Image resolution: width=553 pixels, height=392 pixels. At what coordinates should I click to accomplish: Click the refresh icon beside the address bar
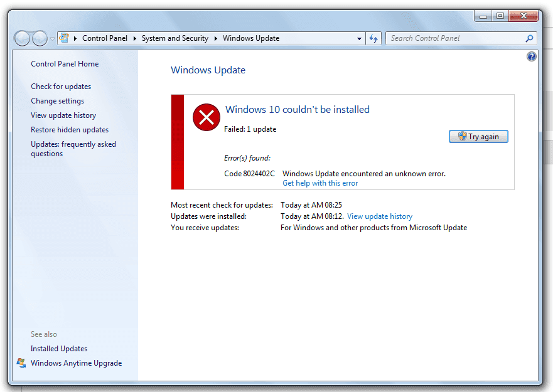373,38
